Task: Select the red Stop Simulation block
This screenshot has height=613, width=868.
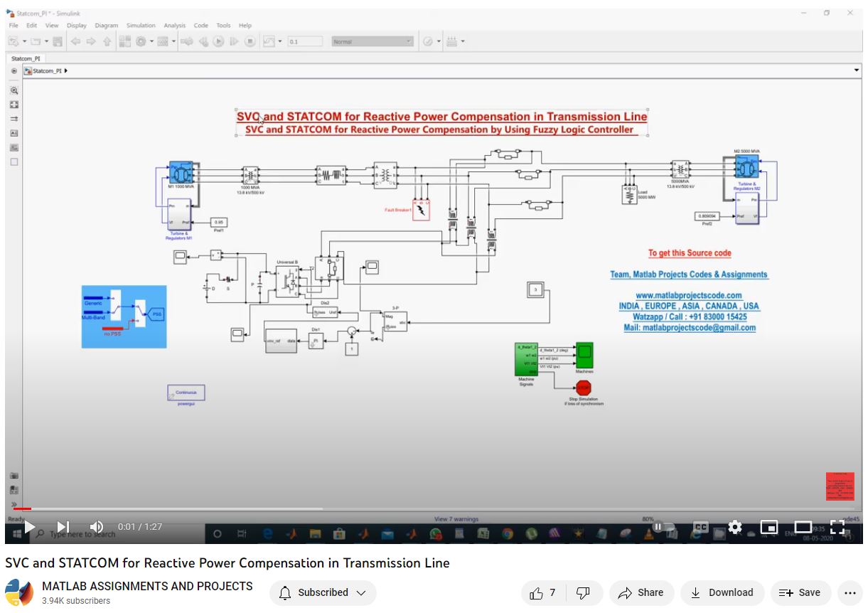Action: pos(584,388)
